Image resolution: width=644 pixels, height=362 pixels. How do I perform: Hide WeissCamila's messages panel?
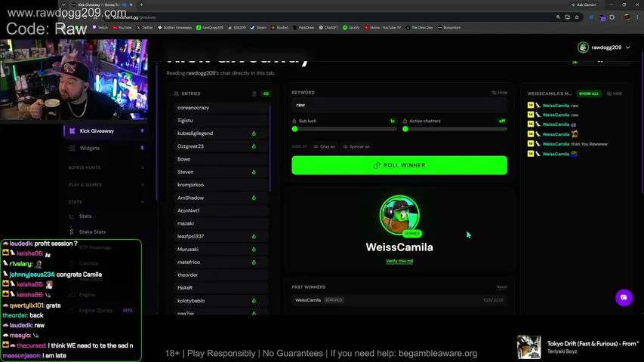click(615, 94)
